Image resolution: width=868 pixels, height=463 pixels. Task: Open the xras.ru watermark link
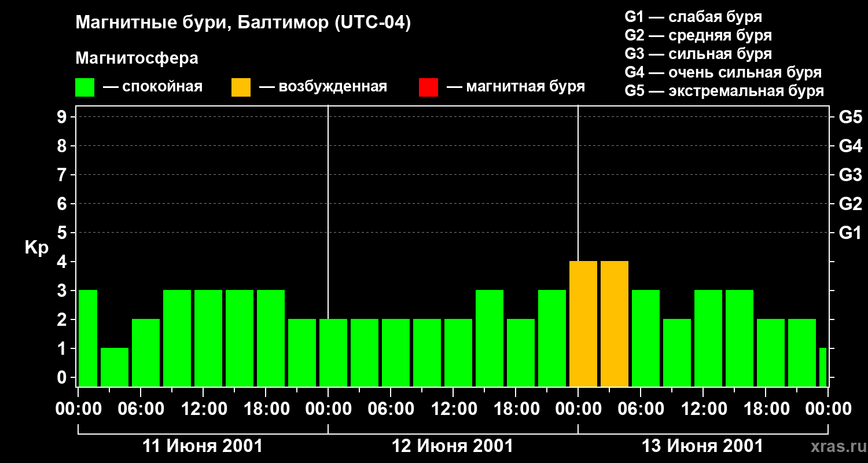coord(836,446)
